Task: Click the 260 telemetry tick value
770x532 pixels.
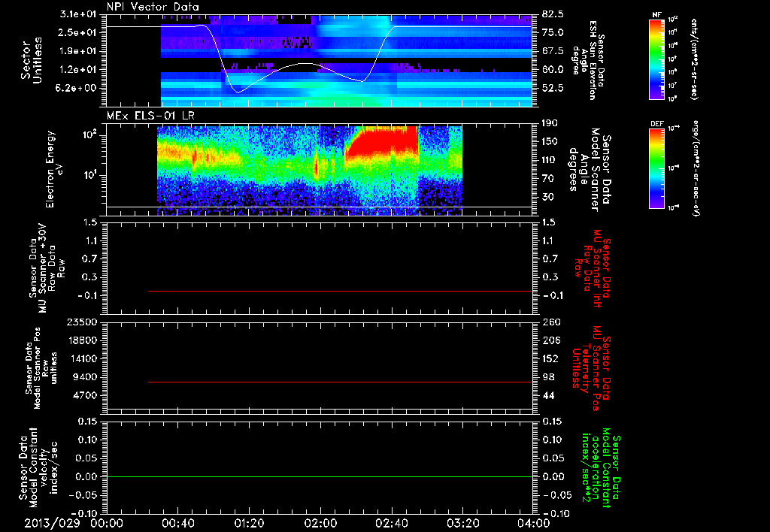Action: point(551,322)
